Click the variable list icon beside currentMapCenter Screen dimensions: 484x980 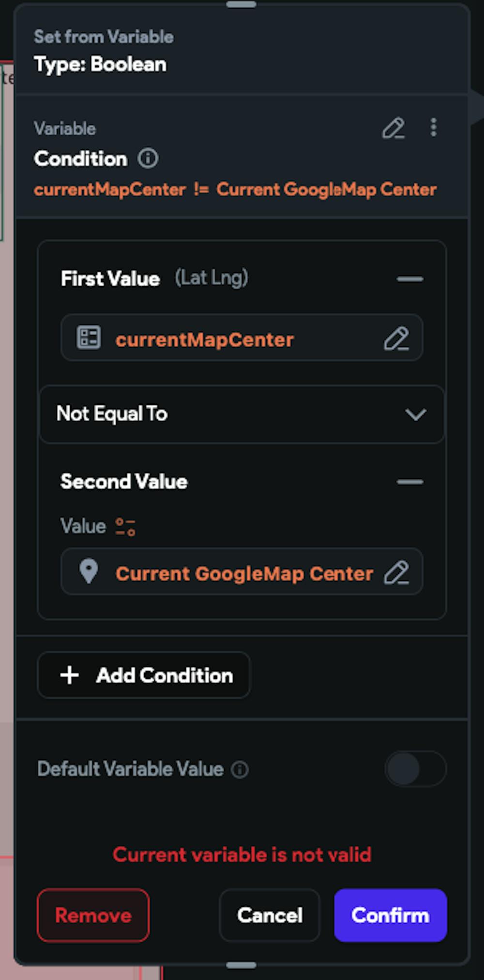pyautogui.click(x=89, y=337)
